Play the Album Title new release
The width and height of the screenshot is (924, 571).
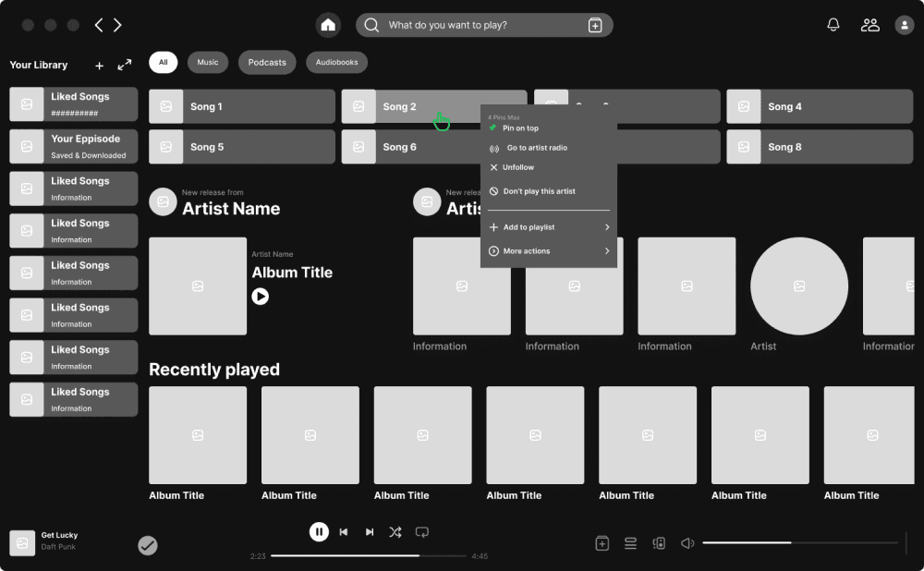point(260,296)
